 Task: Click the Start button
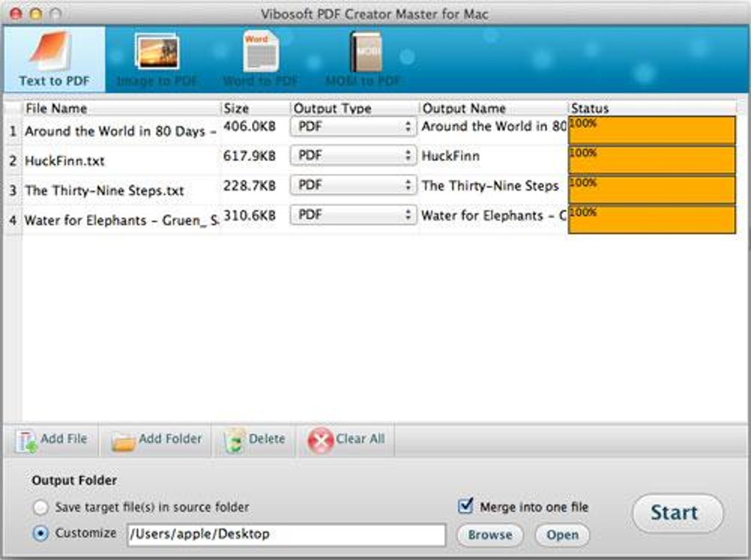coord(677,513)
